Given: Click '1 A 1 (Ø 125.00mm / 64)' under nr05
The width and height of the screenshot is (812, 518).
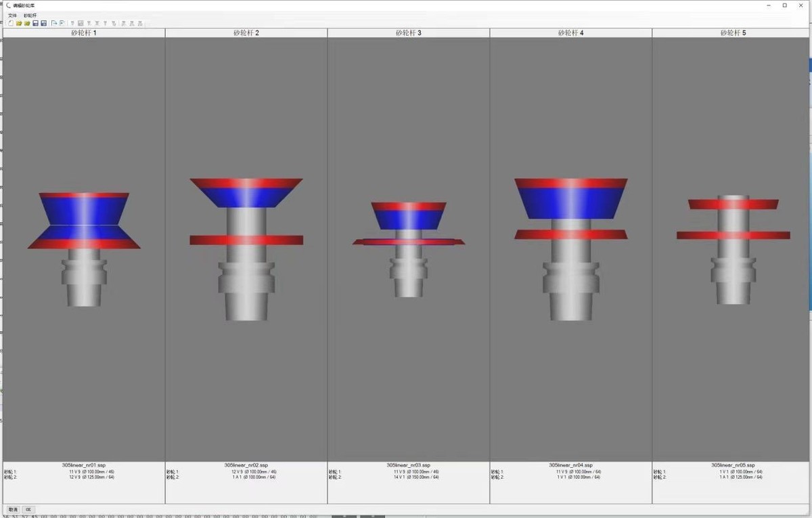Looking at the screenshot, I should coord(741,477).
